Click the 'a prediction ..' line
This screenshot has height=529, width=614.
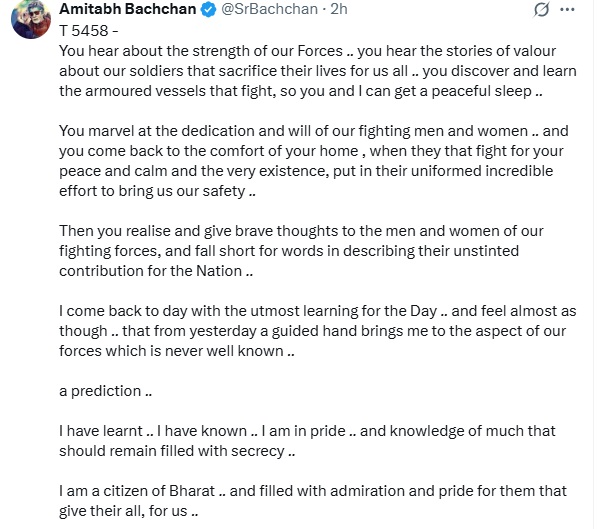point(105,391)
